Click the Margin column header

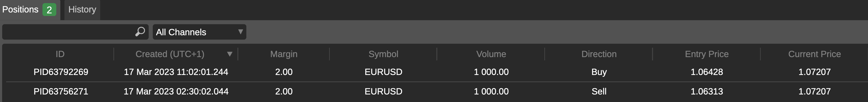click(284, 54)
